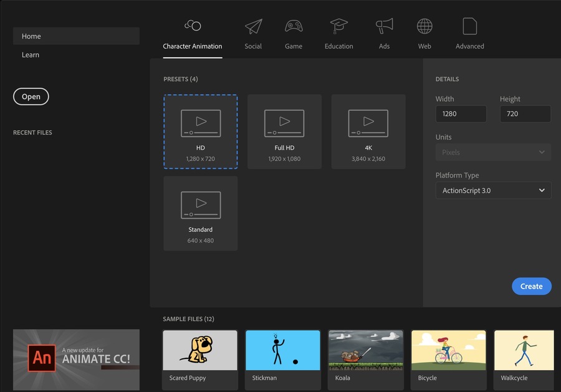Open the Platform Type dropdown
The image size is (561, 392).
coord(494,190)
